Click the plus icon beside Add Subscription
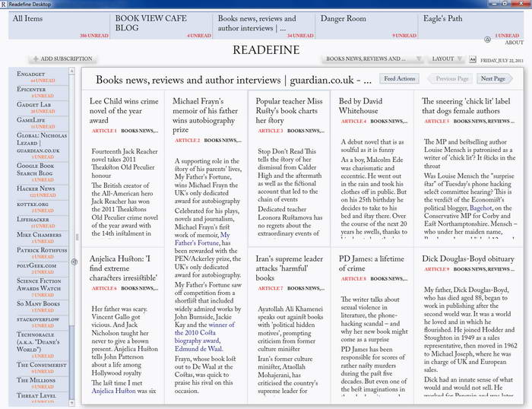 click(x=36, y=59)
